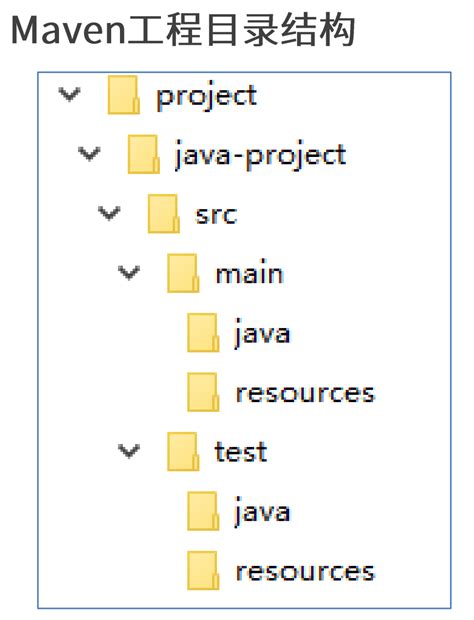The image size is (474, 620).
Task: Select the java-project folder icon
Action: coord(144,155)
